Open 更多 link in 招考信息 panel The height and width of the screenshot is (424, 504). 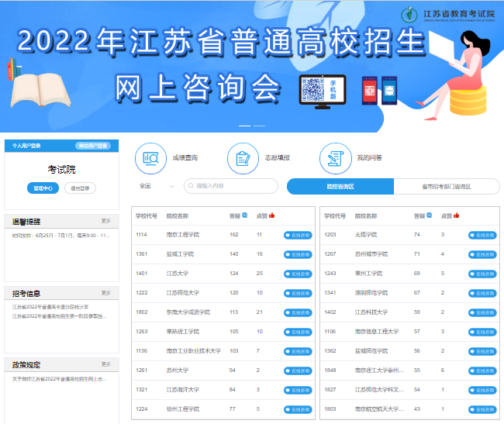click(x=106, y=293)
